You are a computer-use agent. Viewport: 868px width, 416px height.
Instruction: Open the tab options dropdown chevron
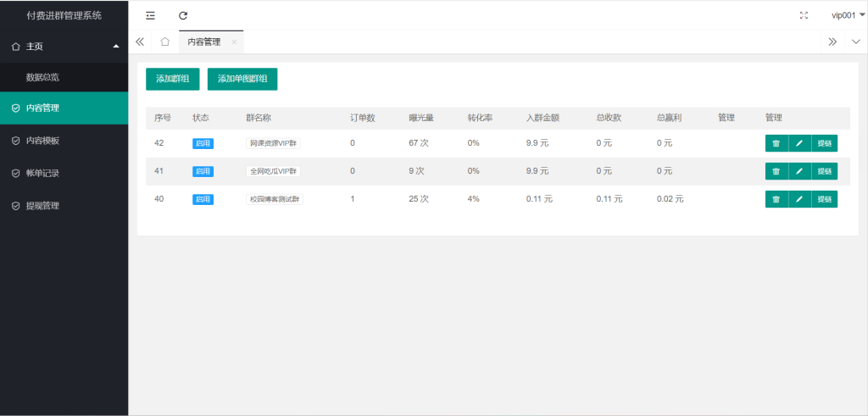[x=855, y=42]
